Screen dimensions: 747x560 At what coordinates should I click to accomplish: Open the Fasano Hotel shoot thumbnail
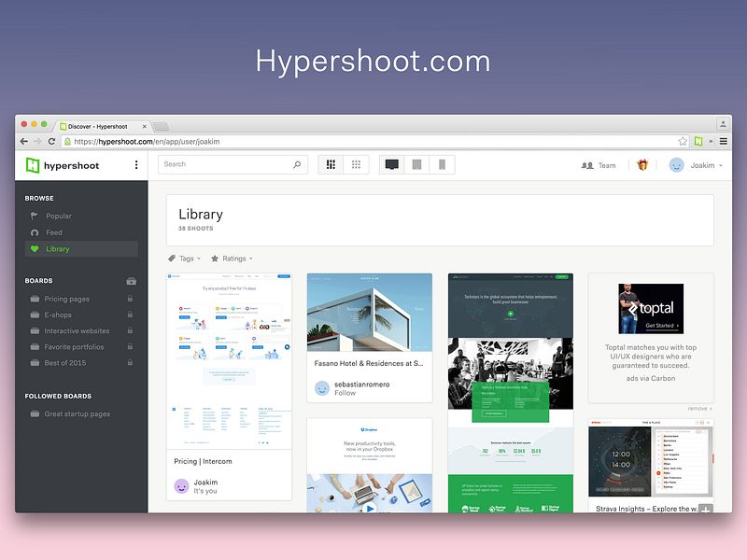point(370,313)
